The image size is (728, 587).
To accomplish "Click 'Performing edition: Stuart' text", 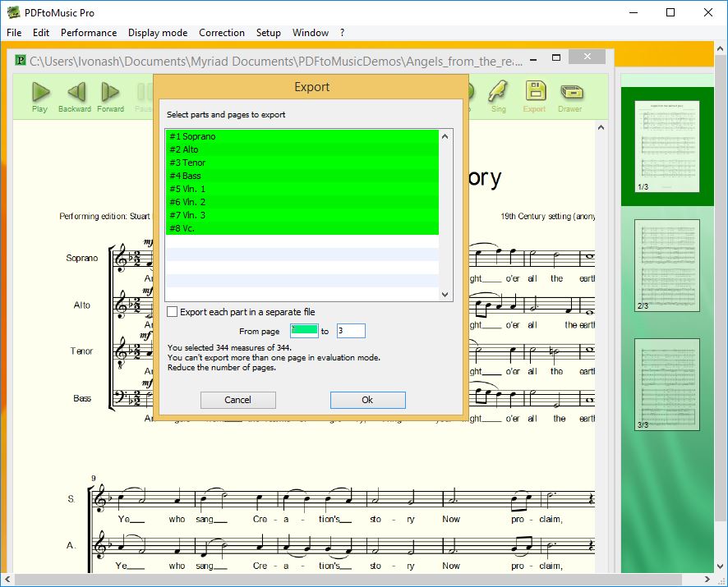I will pyautogui.click(x=104, y=216).
